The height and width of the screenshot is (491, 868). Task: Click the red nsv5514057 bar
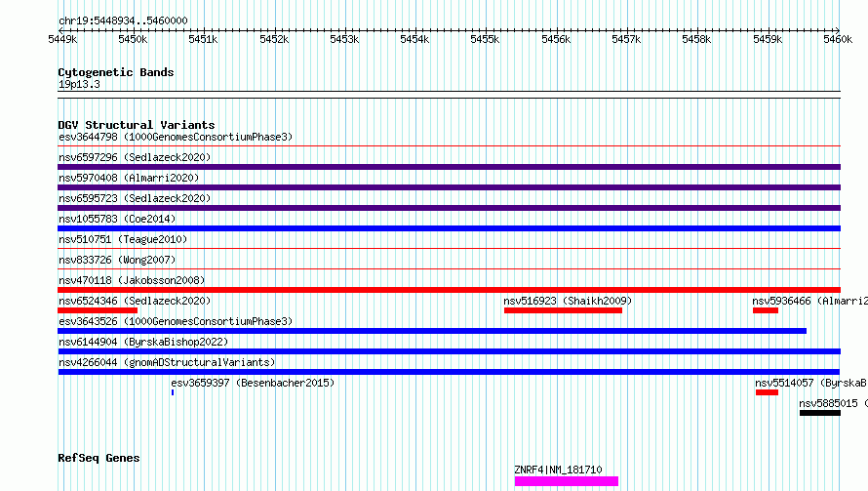(767, 392)
